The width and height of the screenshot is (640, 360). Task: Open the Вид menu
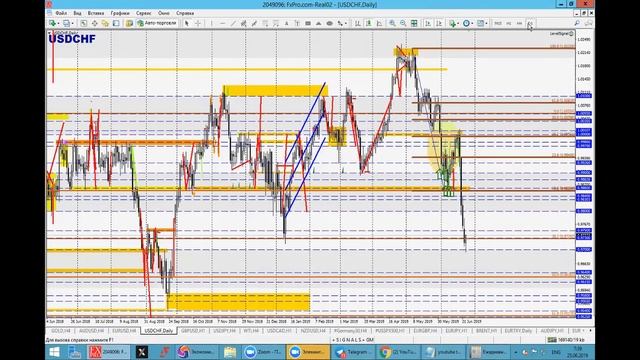[77, 13]
